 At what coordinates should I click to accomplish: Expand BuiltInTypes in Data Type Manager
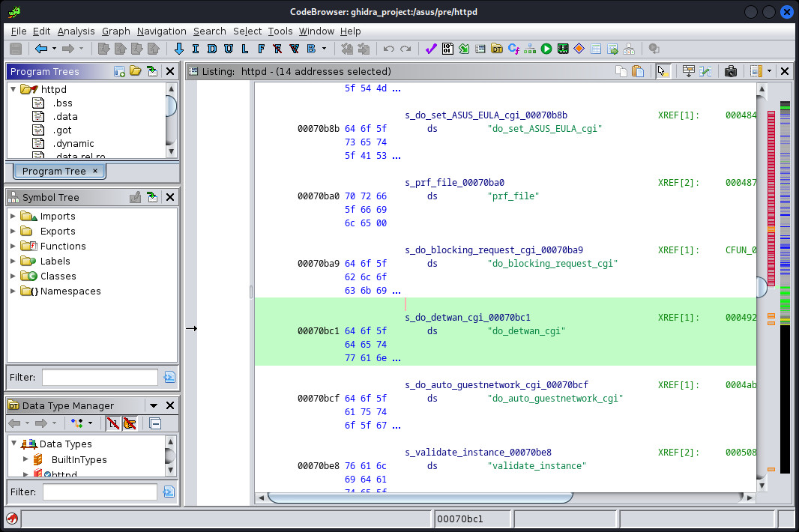(25, 459)
